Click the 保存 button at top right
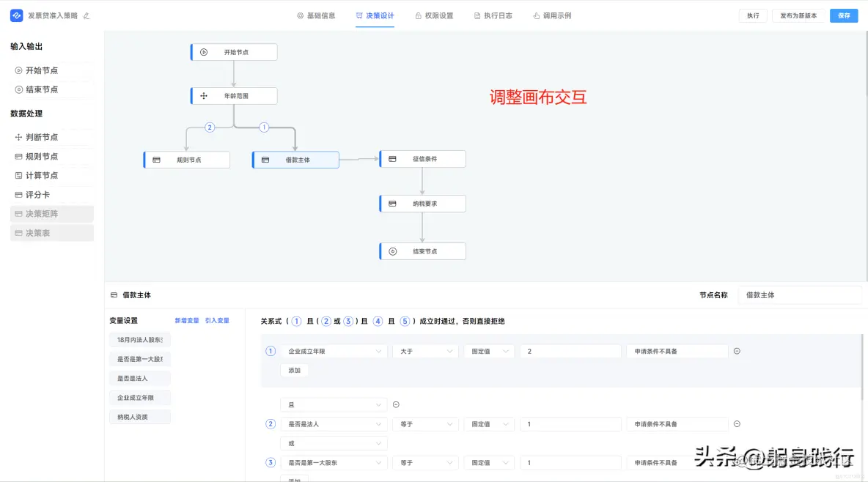The height and width of the screenshot is (482, 868). pos(843,15)
